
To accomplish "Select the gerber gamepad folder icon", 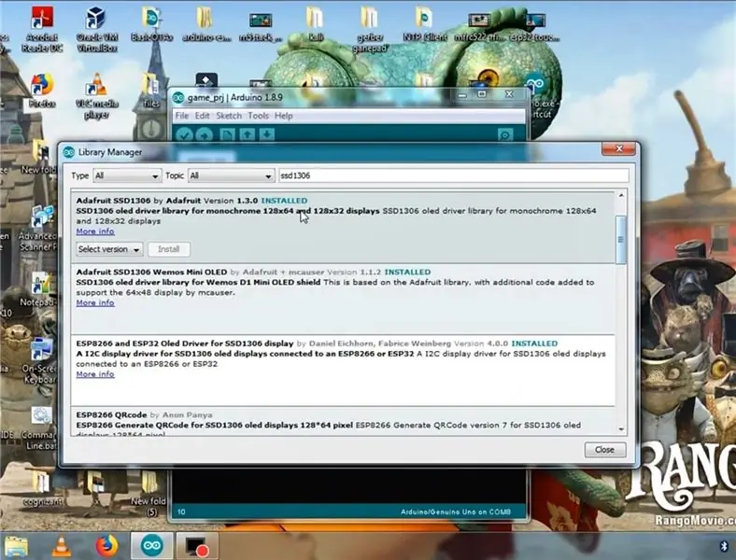I will pos(370,29).
